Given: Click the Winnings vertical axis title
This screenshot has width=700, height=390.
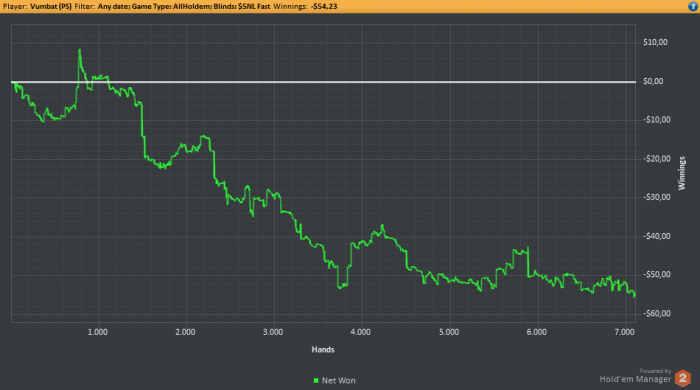Looking at the screenshot, I should [x=682, y=173].
